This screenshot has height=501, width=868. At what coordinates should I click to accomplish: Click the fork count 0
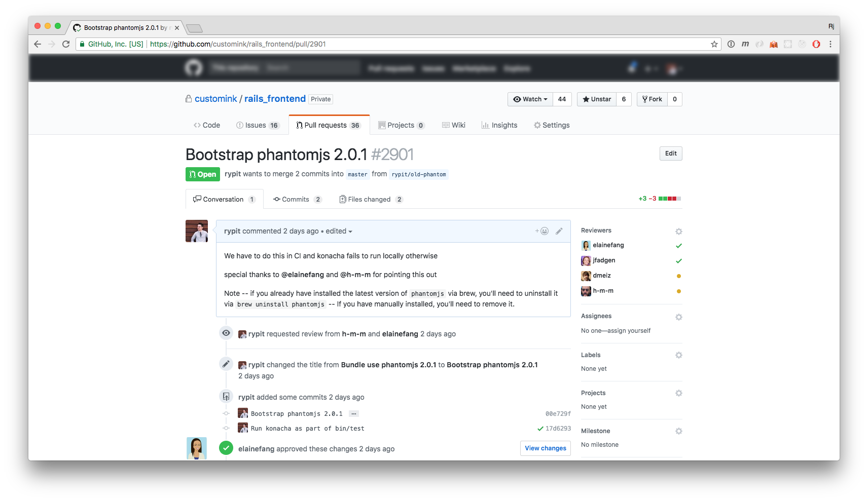point(675,99)
